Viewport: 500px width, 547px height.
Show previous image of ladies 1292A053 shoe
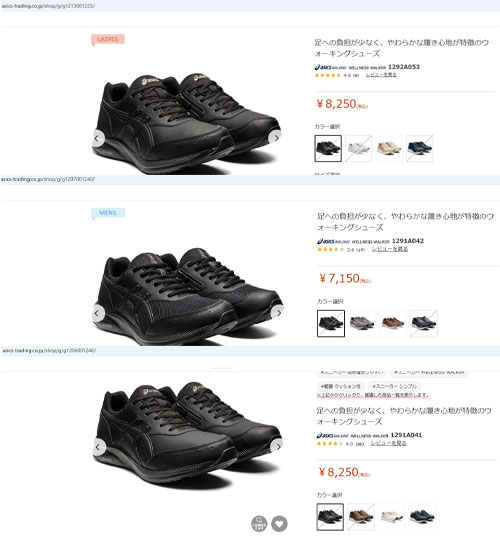[97, 138]
